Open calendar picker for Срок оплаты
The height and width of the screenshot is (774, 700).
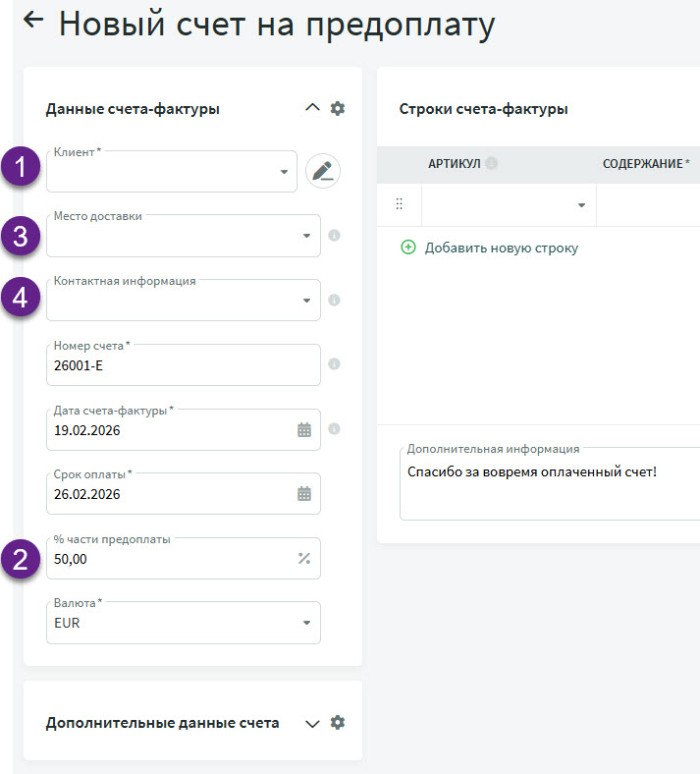pyautogui.click(x=304, y=494)
